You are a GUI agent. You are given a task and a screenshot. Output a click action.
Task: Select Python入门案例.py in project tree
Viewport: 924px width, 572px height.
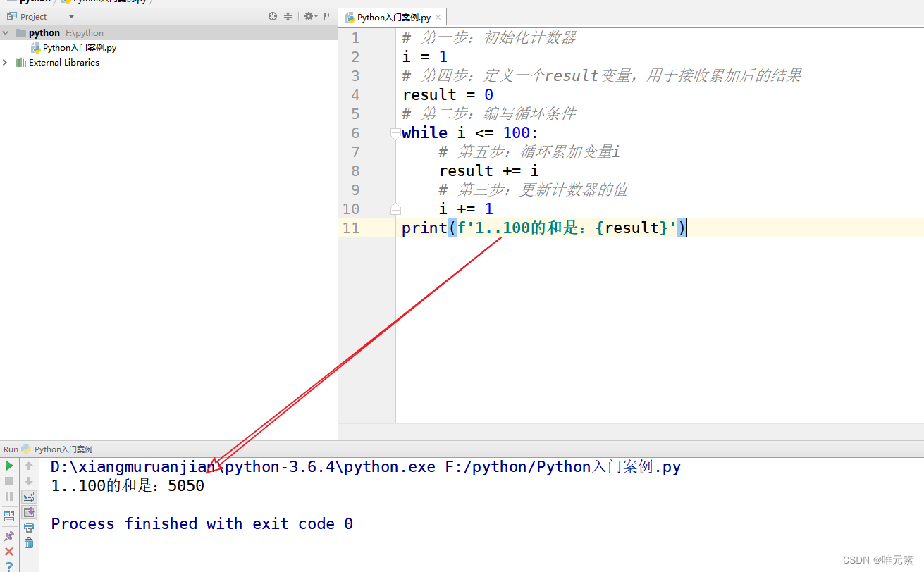(x=80, y=48)
